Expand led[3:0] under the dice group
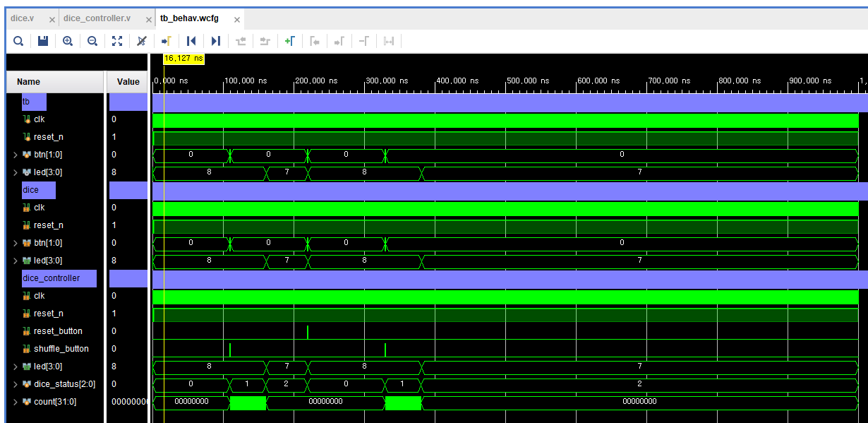The width and height of the screenshot is (868, 423). [16, 261]
